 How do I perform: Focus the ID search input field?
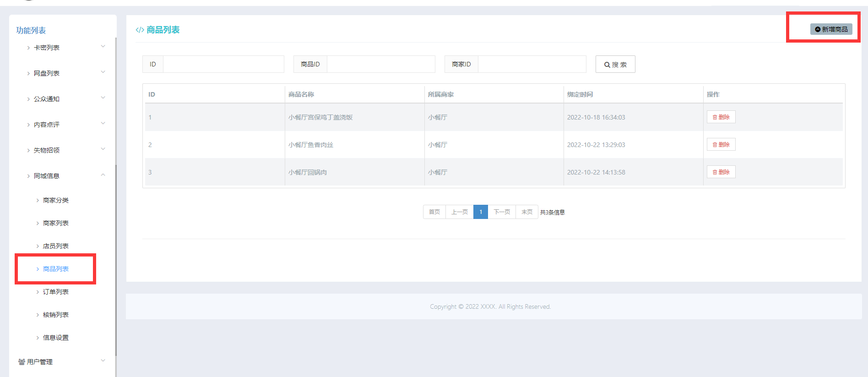pos(223,64)
